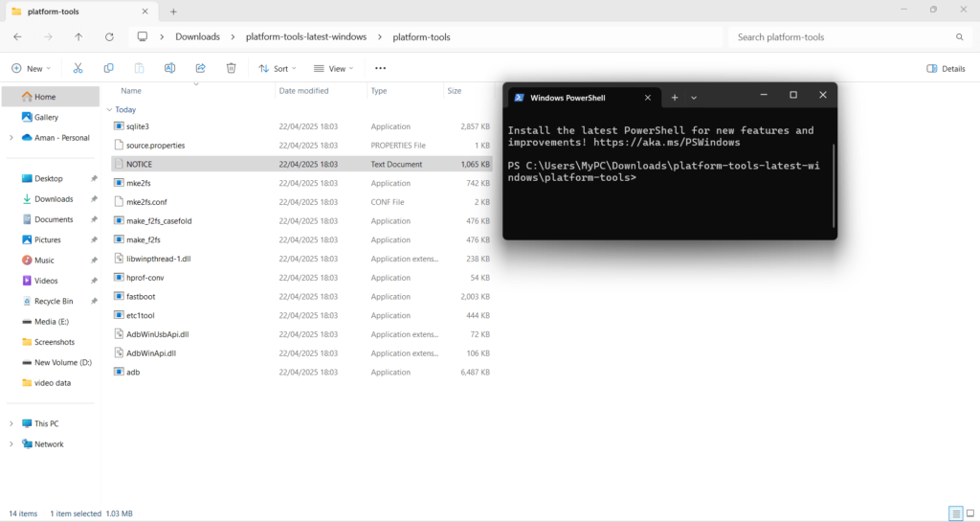The image size is (980, 522).
Task: Expand Aman - Personal in sidebar
Action: 11,138
